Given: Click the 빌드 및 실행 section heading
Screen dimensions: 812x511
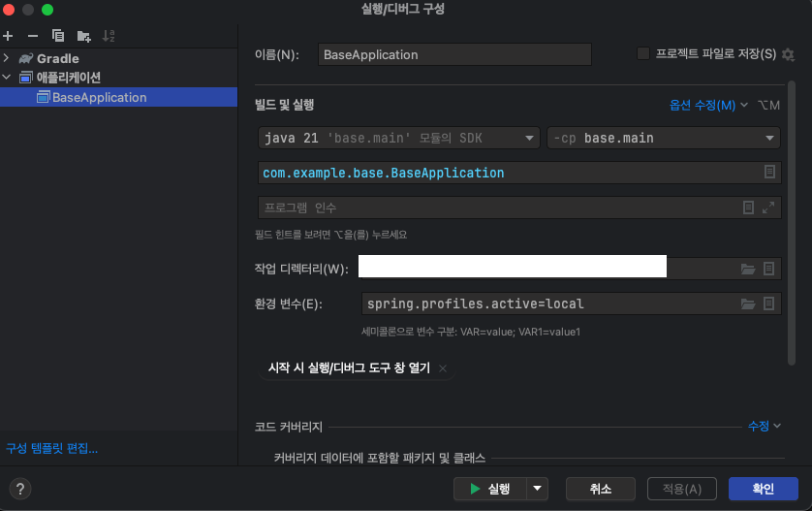Looking at the screenshot, I should 284,105.
